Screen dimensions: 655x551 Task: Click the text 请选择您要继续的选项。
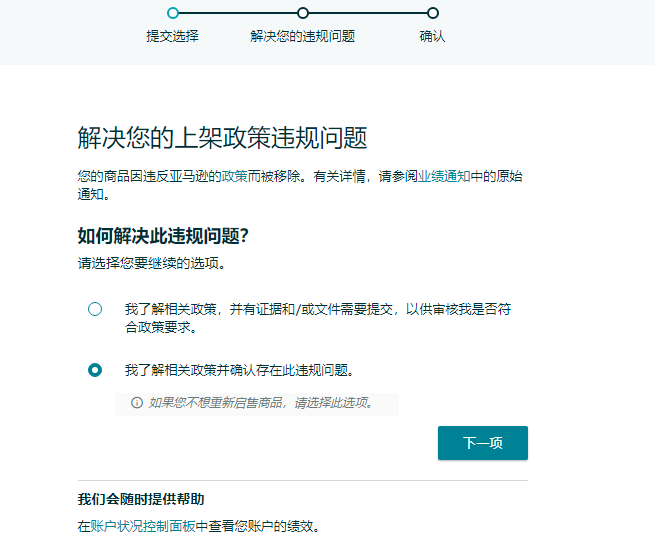click(152, 263)
